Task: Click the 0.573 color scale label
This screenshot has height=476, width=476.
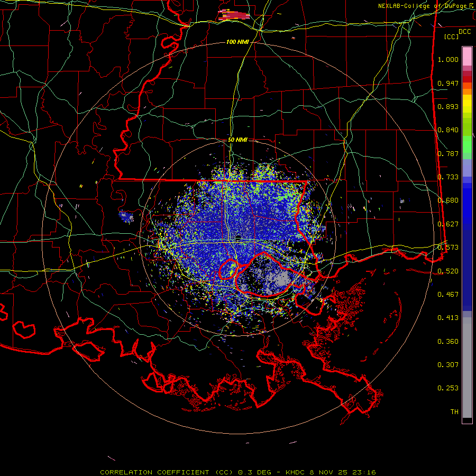Action: [448, 248]
